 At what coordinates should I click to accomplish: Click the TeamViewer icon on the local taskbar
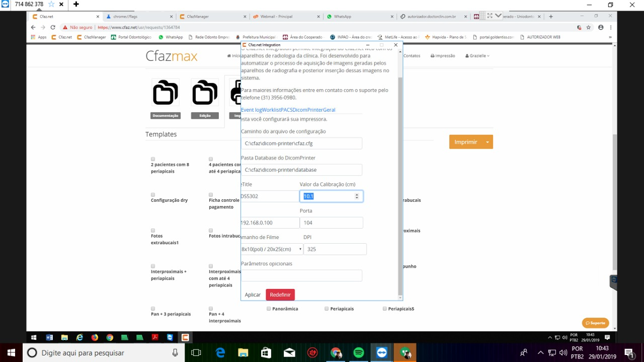(x=382, y=353)
